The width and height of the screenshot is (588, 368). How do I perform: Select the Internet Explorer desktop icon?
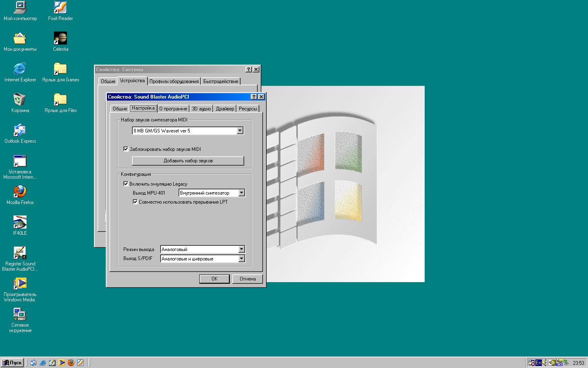coord(20,72)
